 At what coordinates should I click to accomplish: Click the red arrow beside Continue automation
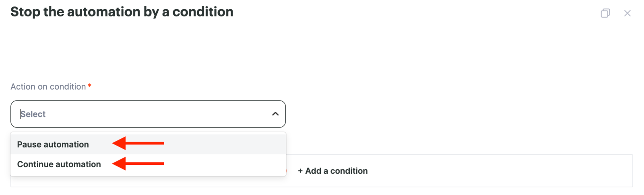[x=138, y=164]
